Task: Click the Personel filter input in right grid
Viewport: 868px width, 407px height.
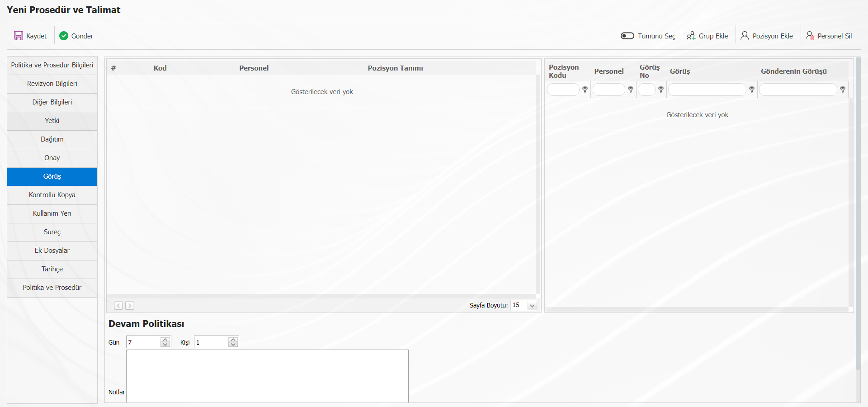Action: coord(609,90)
